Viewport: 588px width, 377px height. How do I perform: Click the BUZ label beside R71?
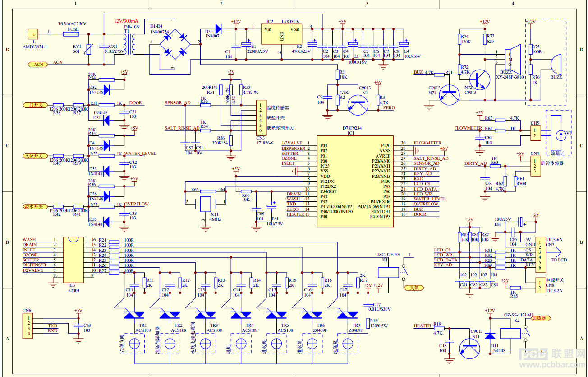click(x=418, y=72)
